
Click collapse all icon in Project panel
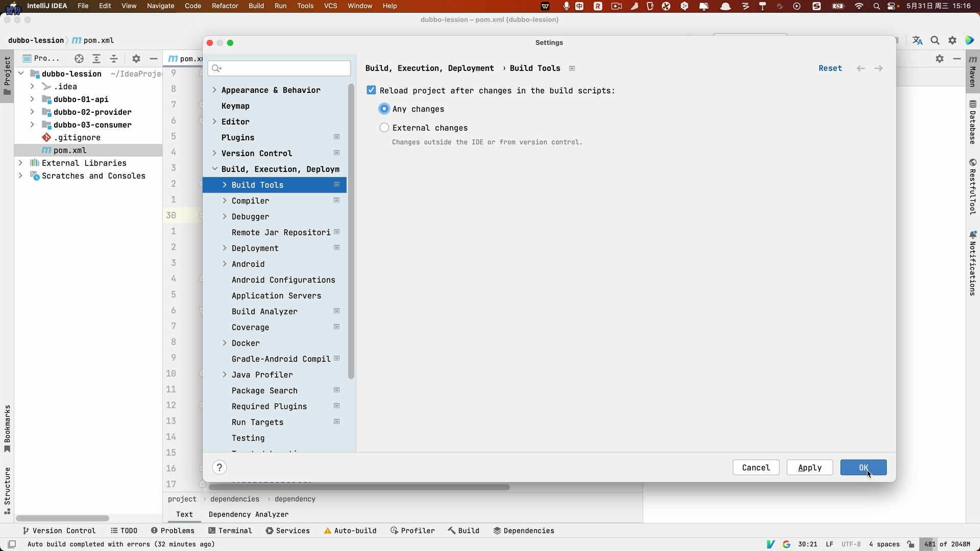point(114,59)
